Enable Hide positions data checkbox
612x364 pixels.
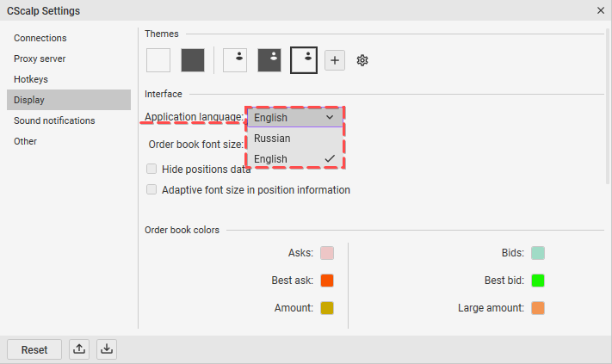(x=151, y=169)
